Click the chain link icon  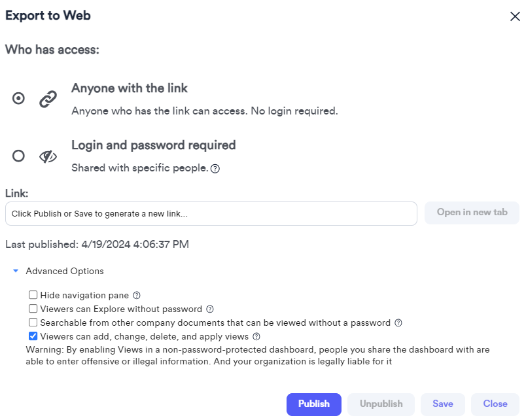point(48,99)
